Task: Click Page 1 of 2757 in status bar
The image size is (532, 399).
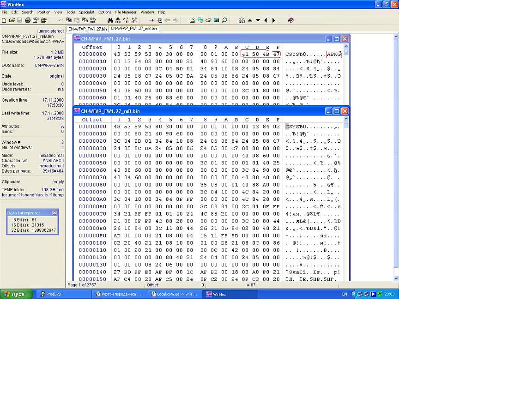Action: 82,285
